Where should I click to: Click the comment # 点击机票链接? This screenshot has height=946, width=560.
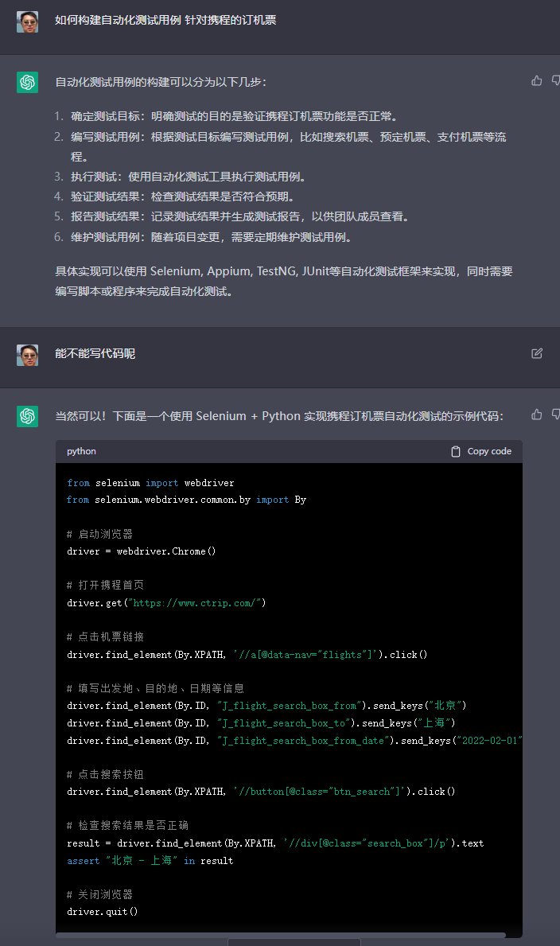105,637
